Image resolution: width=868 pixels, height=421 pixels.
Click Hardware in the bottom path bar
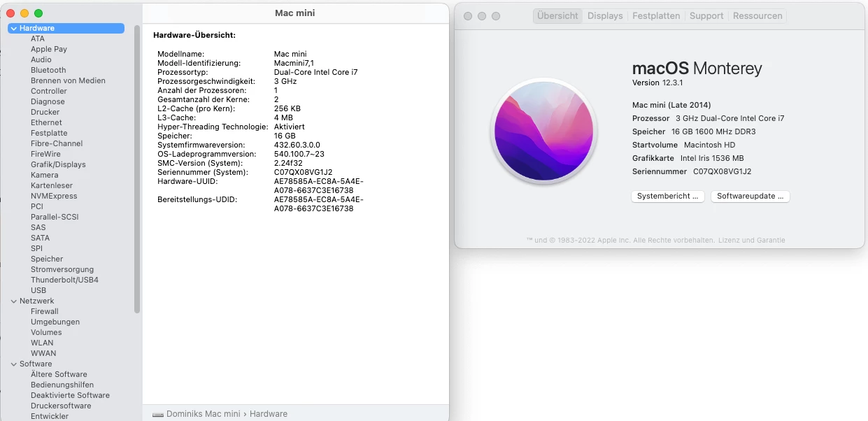269,414
